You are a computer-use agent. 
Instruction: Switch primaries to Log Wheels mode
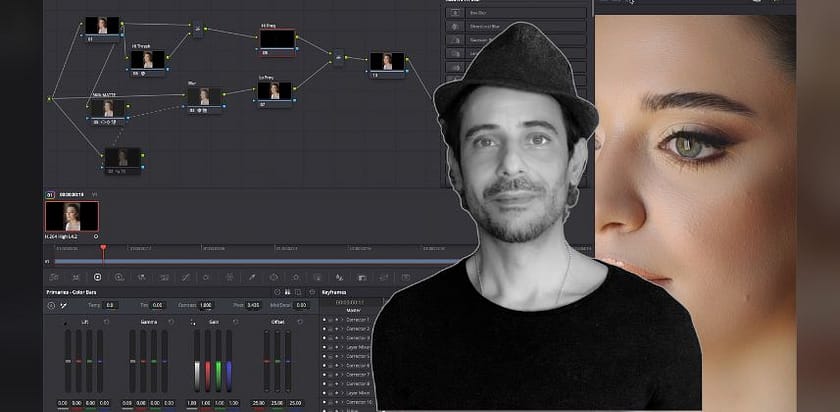coord(298,292)
